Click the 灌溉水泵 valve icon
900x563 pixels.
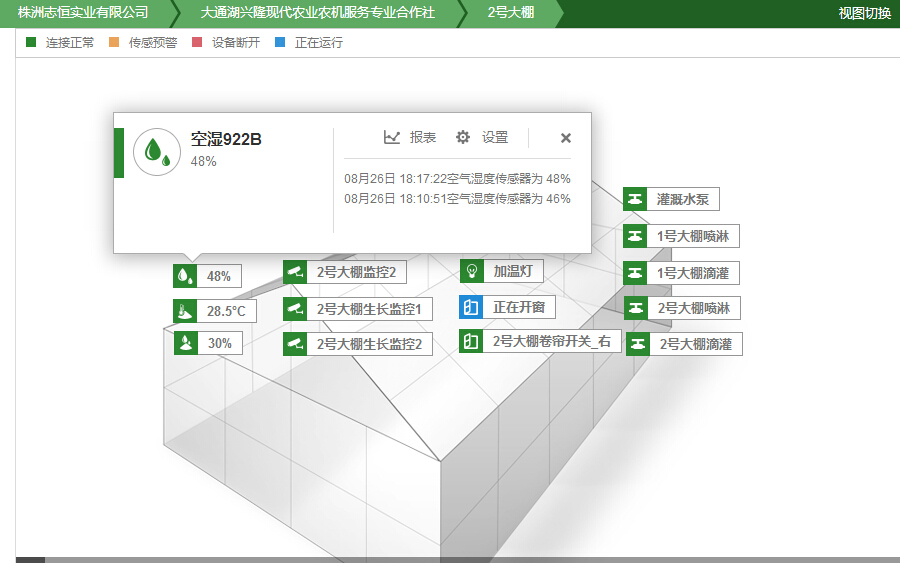coord(635,199)
